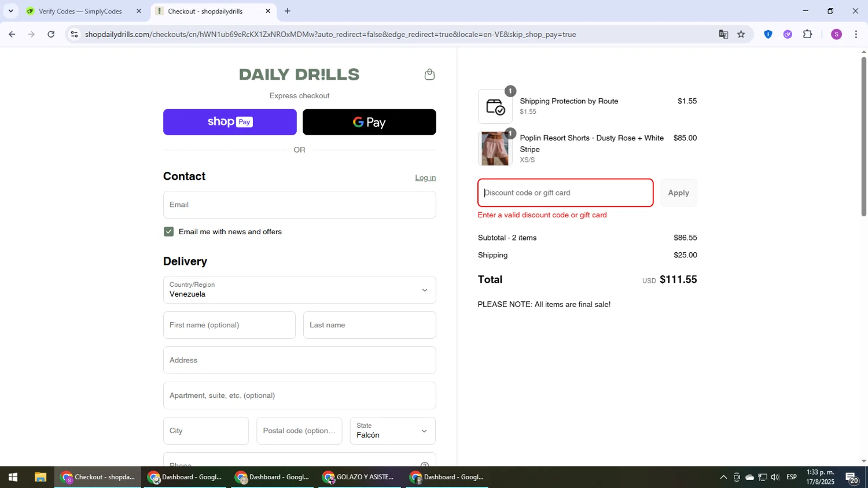Click the volume speaker tray icon
The width and height of the screenshot is (868, 488).
[x=775, y=478]
